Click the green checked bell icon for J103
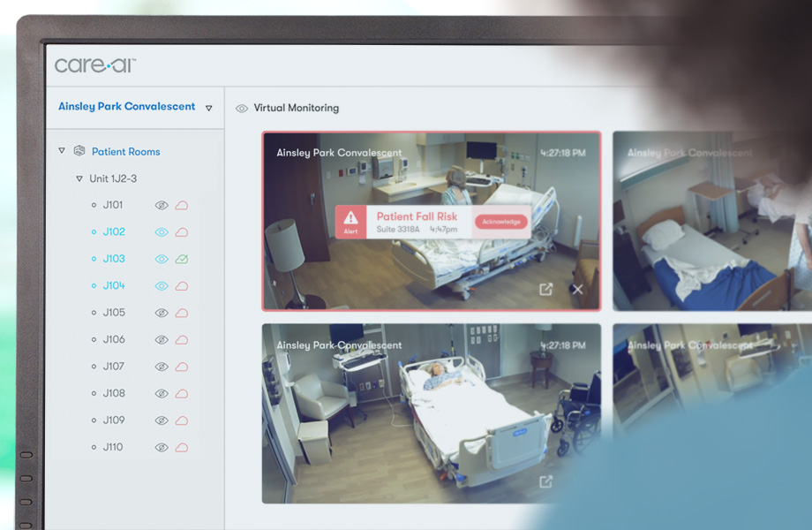The height and width of the screenshot is (530, 812). coord(182,259)
